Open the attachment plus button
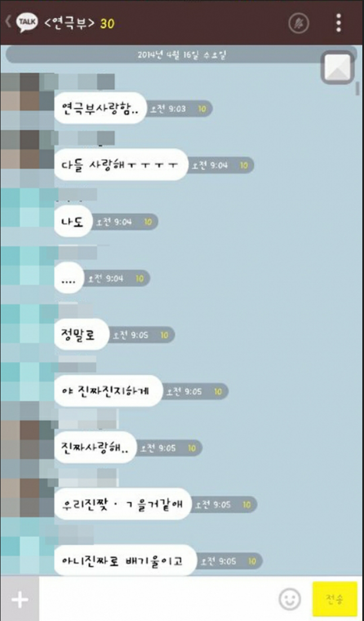 coord(19,600)
